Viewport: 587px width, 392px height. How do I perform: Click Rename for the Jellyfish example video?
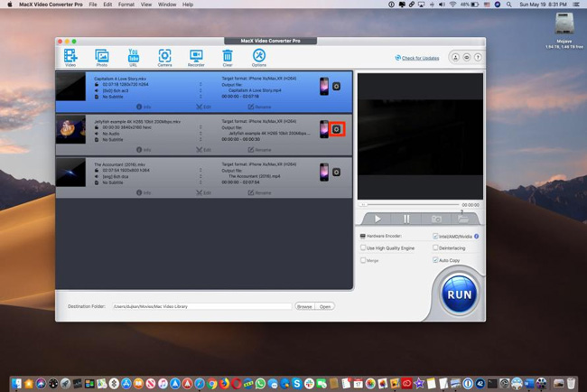259,150
